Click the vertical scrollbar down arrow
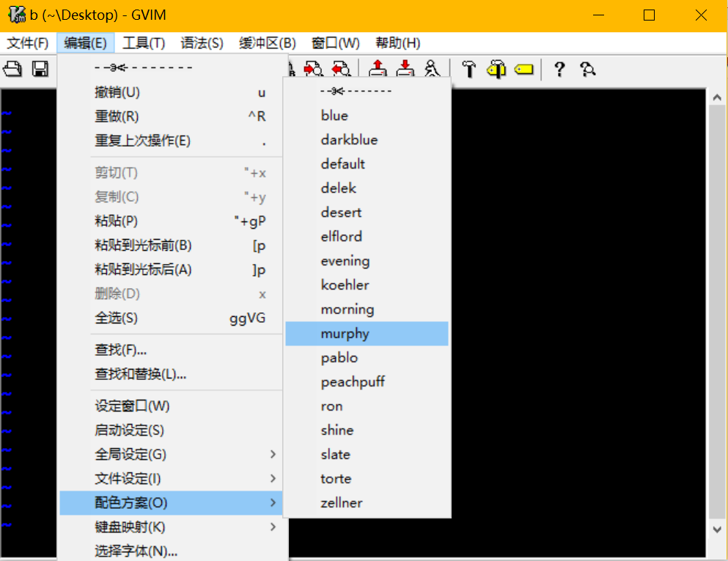 point(717,529)
